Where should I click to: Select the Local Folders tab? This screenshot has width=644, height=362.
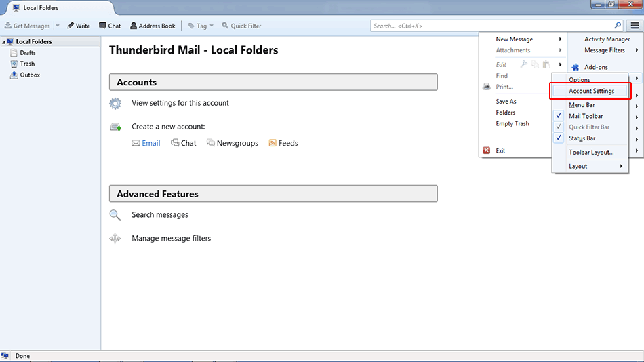pyautogui.click(x=58, y=8)
